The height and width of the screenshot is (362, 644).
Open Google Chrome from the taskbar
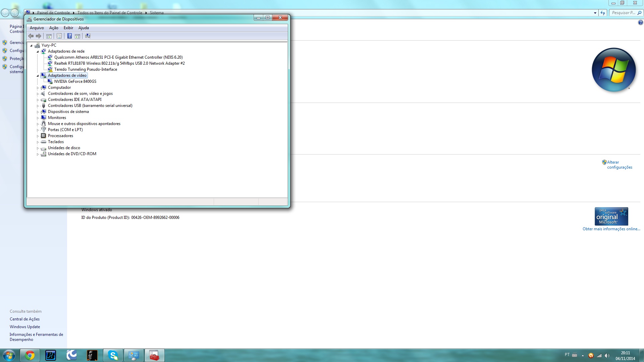coord(30,355)
